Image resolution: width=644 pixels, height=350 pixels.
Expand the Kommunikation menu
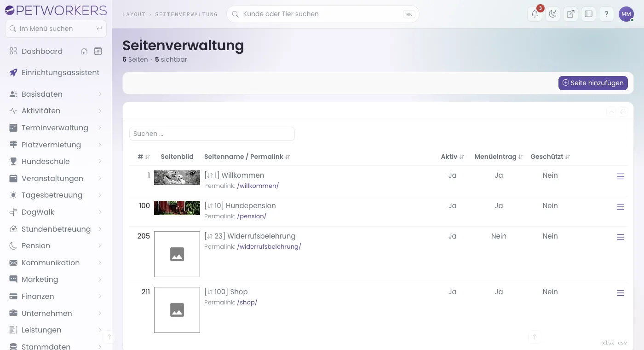tap(56, 262)
